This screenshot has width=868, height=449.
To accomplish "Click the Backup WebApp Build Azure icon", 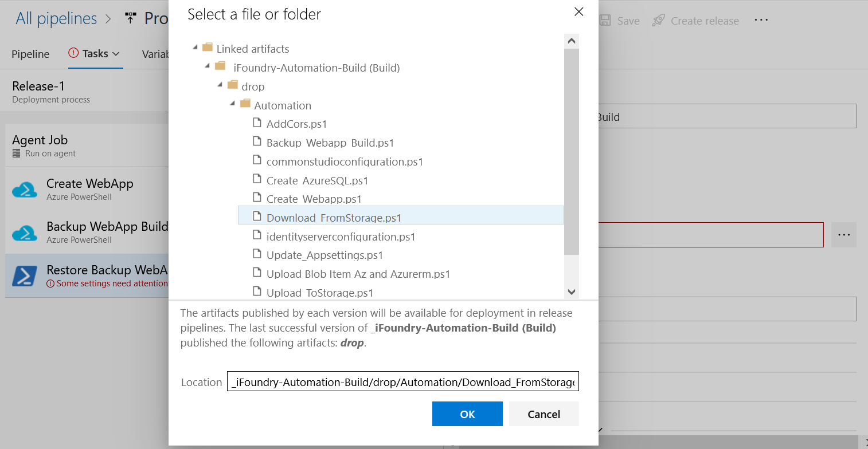I will pyautogui.click(x=25, y=233).
